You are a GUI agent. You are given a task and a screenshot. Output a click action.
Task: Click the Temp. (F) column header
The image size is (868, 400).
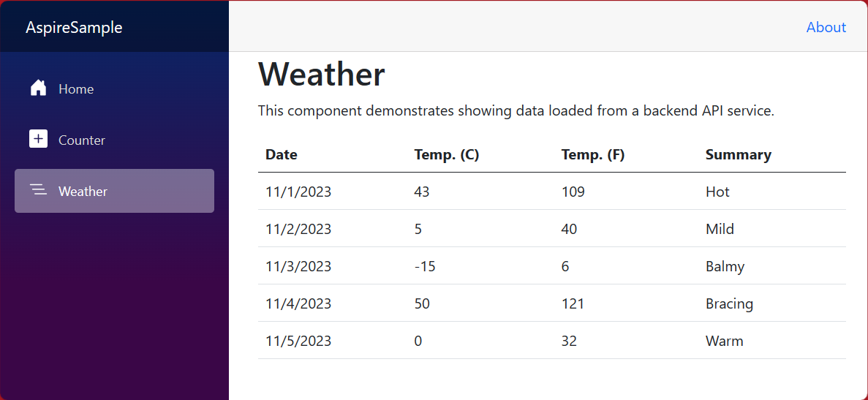(593, 154)
